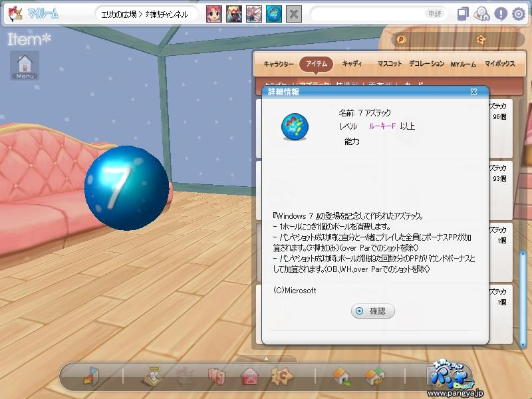Click the 確認 confirm button
Image resolution: width=532 pixels, height=399 pixels.
click(373, 311)
